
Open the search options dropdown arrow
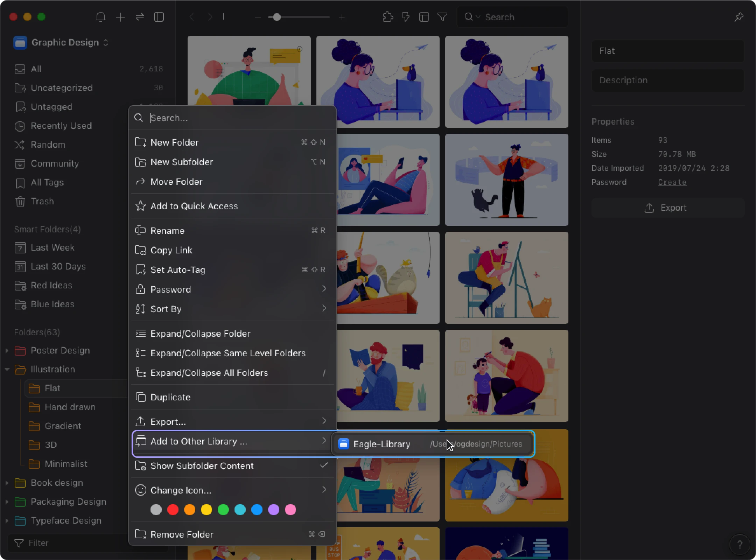(478, 17)
